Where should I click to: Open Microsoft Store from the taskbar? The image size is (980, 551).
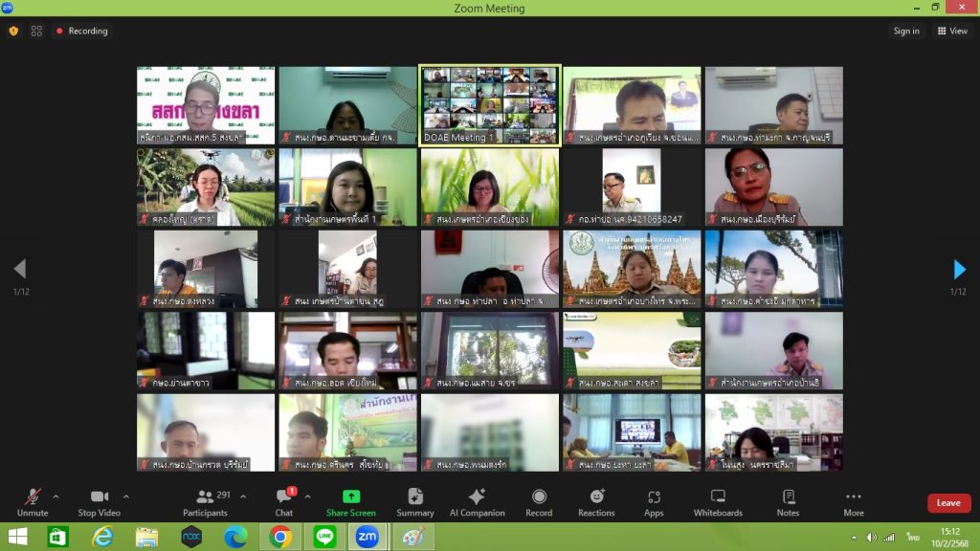[x=57, y=537]
